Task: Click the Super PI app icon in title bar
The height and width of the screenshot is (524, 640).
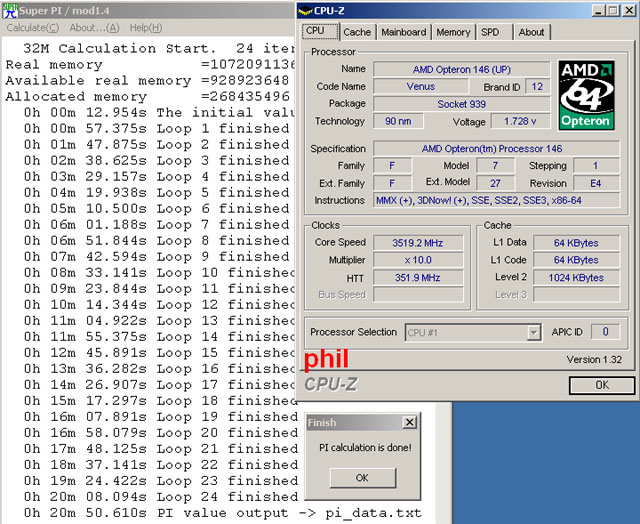Action: (x=9, y=10)
